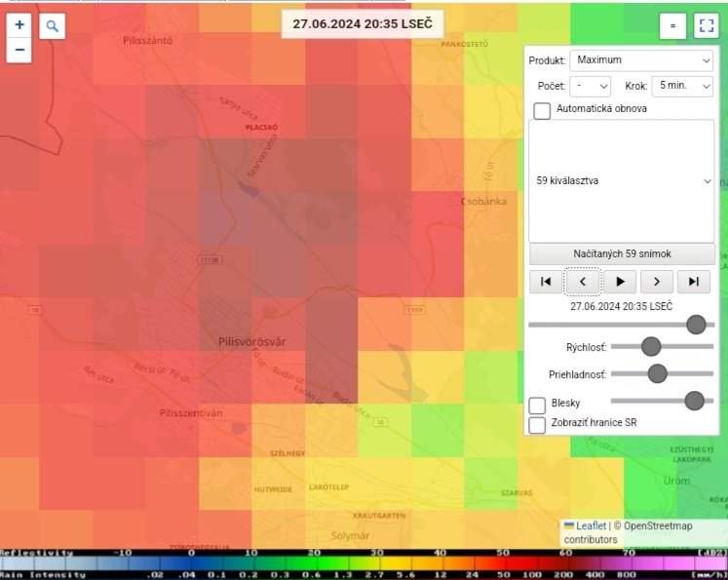The height and width of the screenshot is (580, 728).
Task: Click the Leaflet attribution link
Action: pyautogui.click(x=590, y=526)
